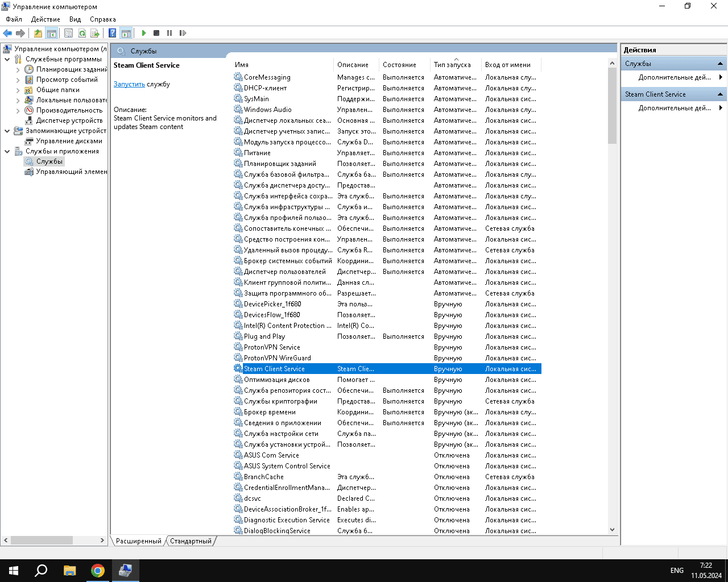This screenshot has width=728, height=582.
Task: Stop service with the square stop icon
Action: pos(156,33)
